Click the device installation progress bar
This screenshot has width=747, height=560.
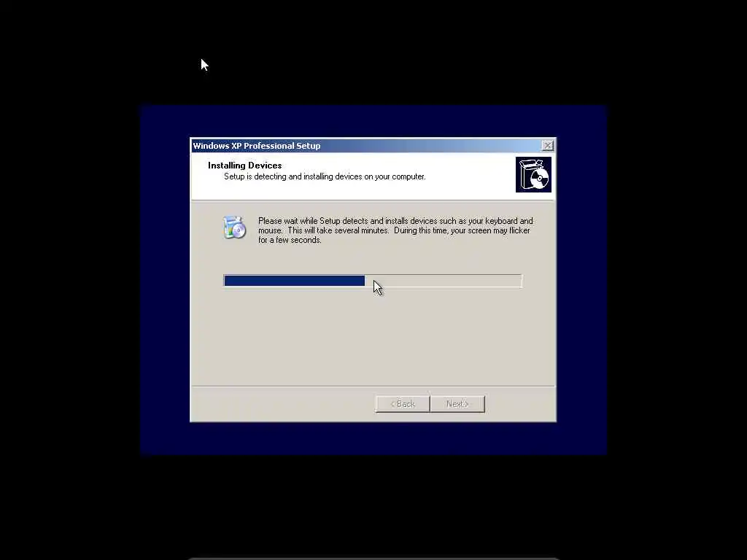point(373,281)
